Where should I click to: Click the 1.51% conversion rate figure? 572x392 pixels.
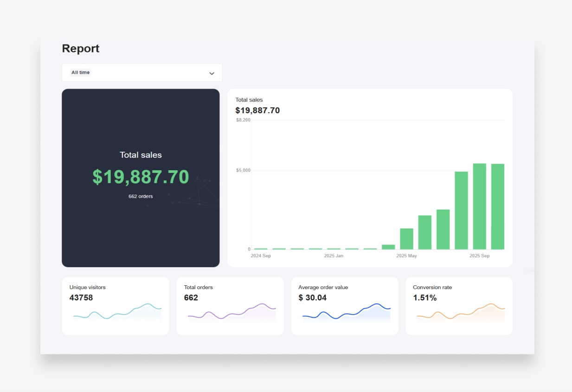pos(424,298)
